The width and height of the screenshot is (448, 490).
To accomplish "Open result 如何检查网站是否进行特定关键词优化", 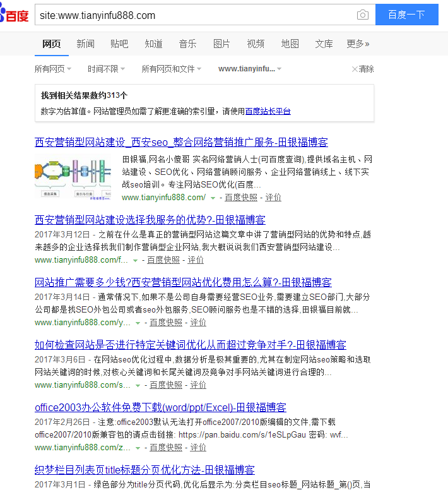I will [x=190, y=345].
